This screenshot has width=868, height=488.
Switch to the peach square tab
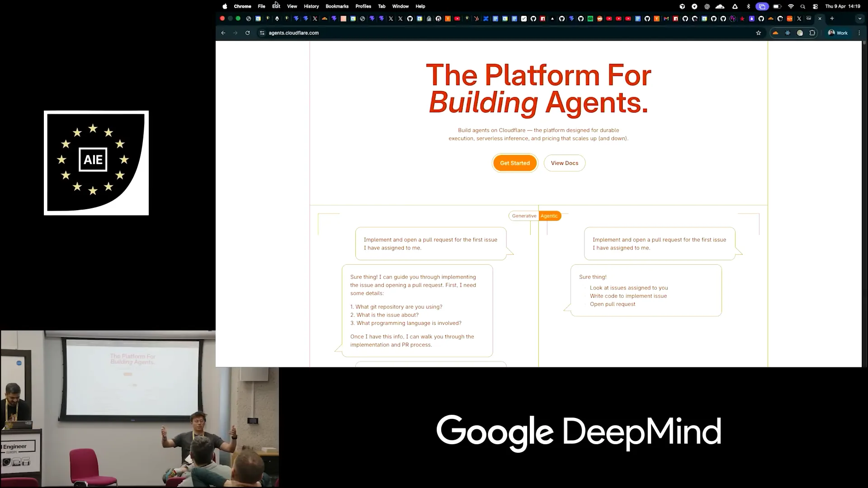[343, 19]
